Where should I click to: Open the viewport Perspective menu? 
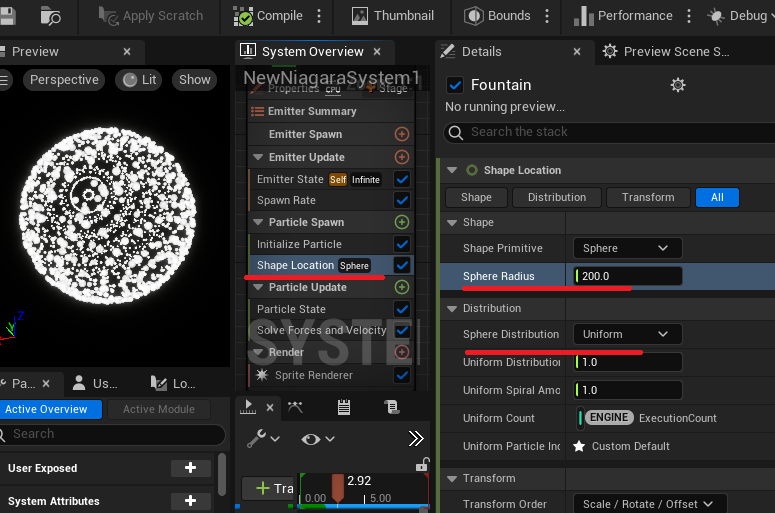[64, 80]
